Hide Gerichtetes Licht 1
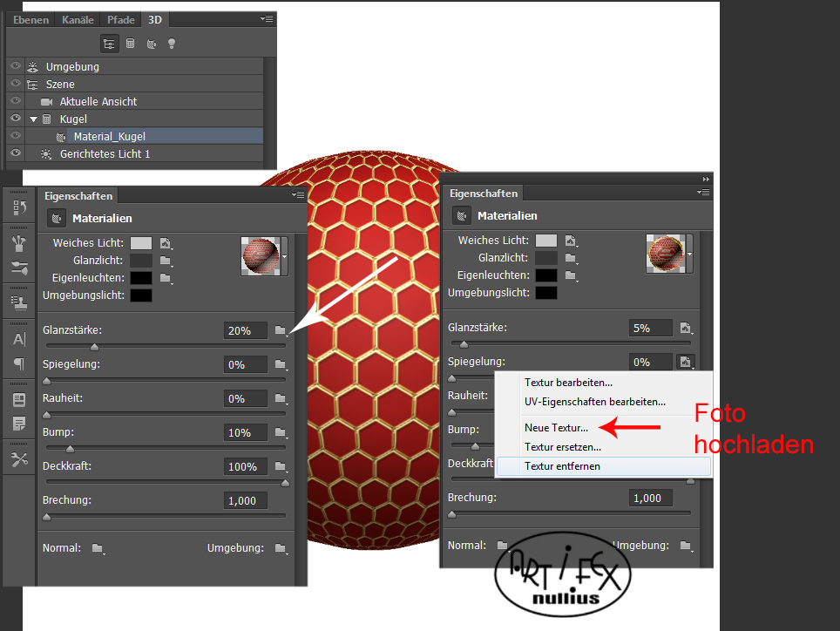Viewport: 840px width, 631px height. (16, 153)
